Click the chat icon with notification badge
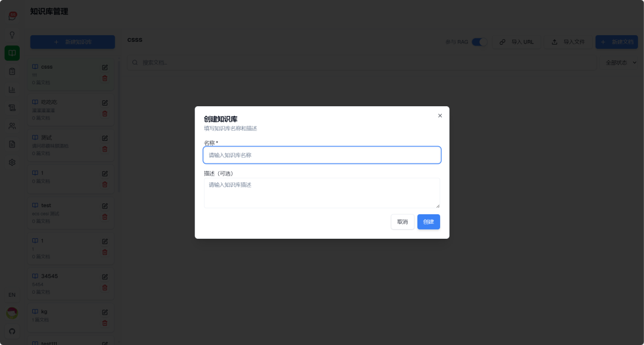Viewport: 644px width, 345px height. [x=13, y=17]
